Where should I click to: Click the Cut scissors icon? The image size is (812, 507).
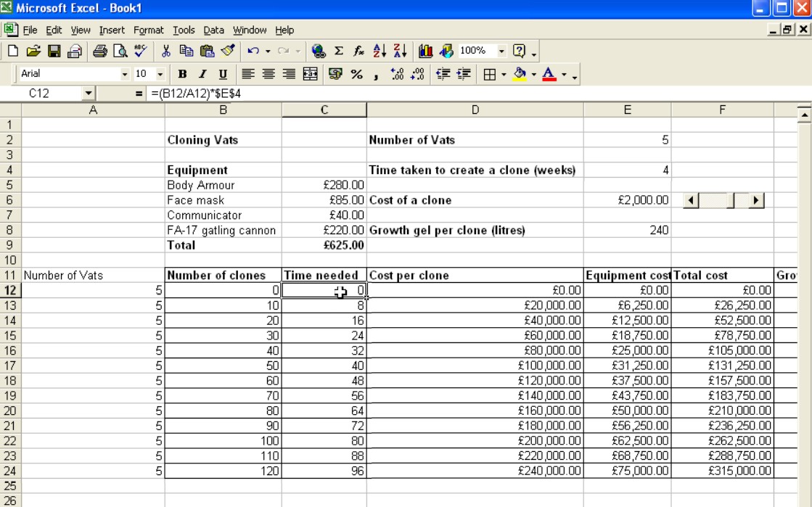coord(125,52)
